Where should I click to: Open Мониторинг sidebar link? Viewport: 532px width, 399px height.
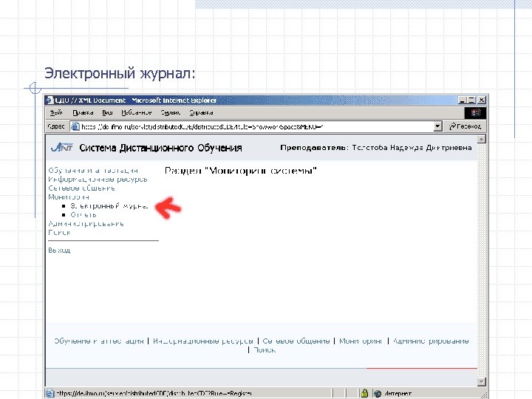pos(69,197)
